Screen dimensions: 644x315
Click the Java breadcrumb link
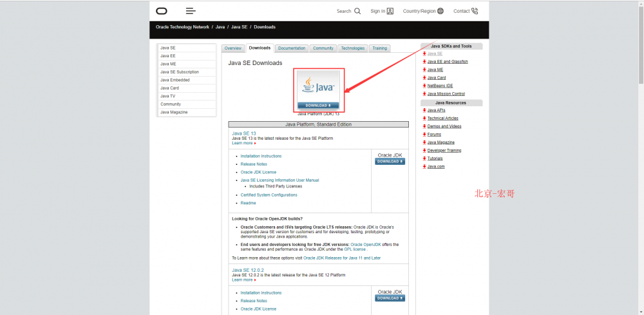(x=220, y=27)
